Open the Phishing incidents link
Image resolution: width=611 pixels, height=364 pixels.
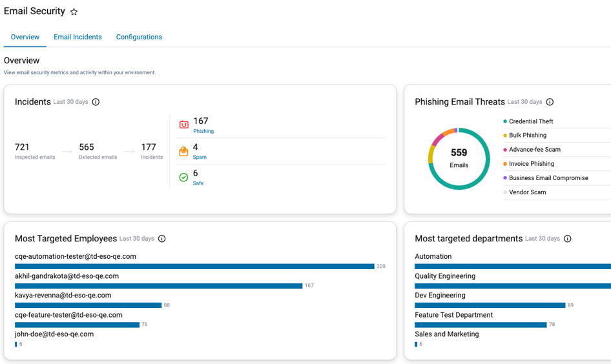tap(203, 131)
